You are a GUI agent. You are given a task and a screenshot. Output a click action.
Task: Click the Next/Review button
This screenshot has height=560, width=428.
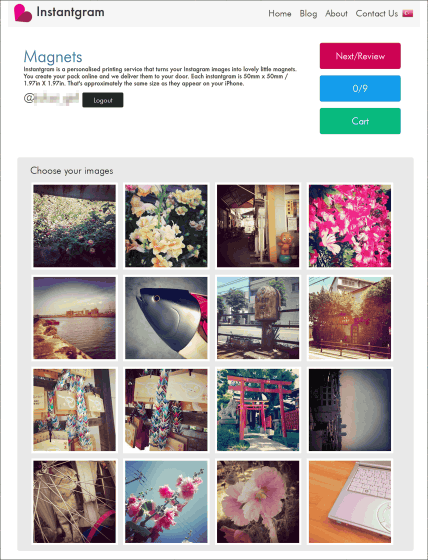[x=360, y=56]
